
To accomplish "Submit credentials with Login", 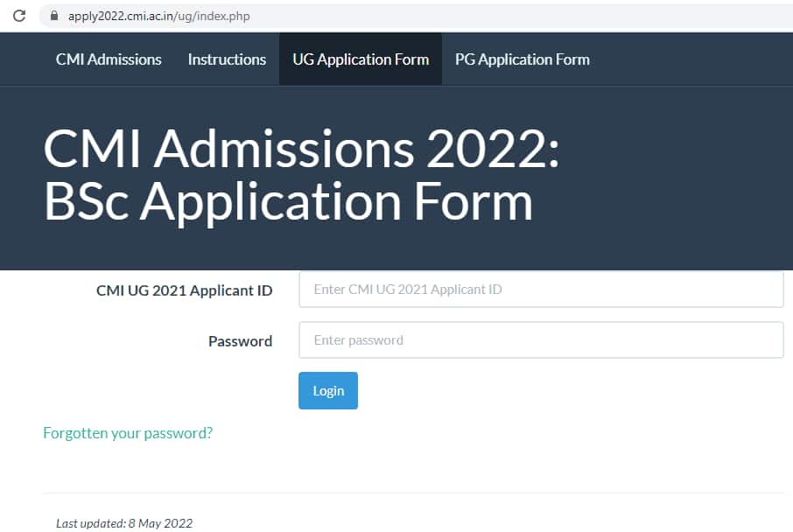I will [327, 390].
